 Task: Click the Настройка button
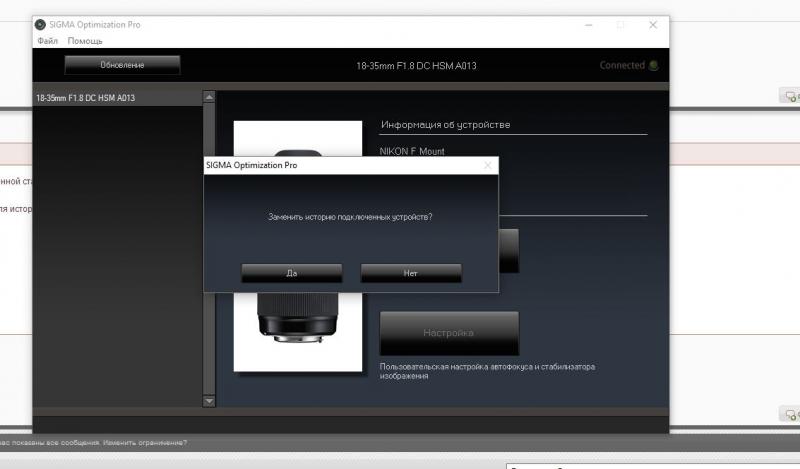click(449, 333)
